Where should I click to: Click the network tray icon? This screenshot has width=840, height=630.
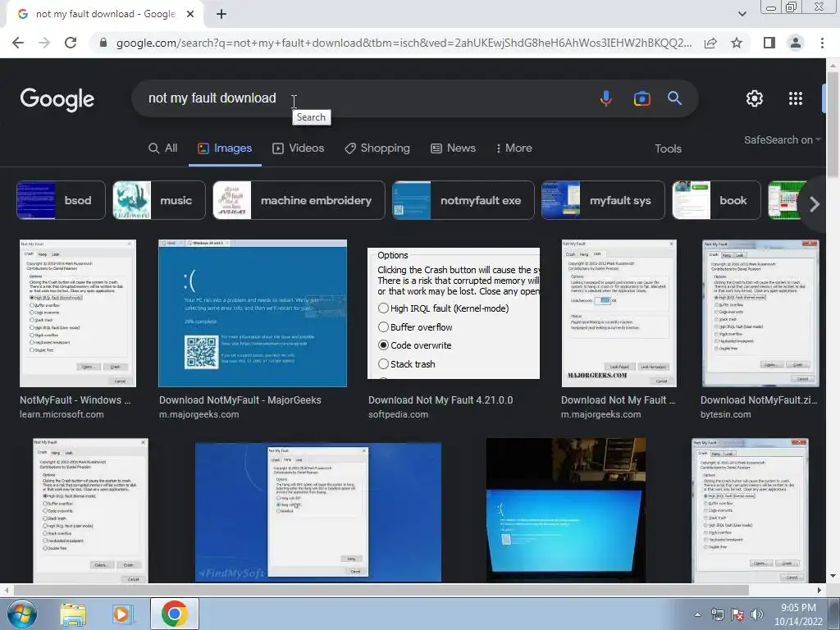tap(717, 614)
